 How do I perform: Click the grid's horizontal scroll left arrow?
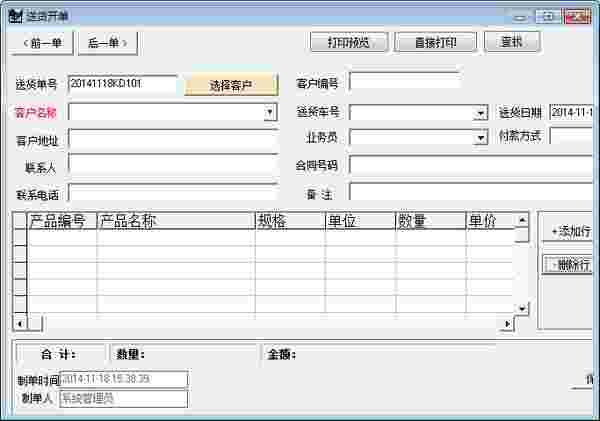point(20,324)
